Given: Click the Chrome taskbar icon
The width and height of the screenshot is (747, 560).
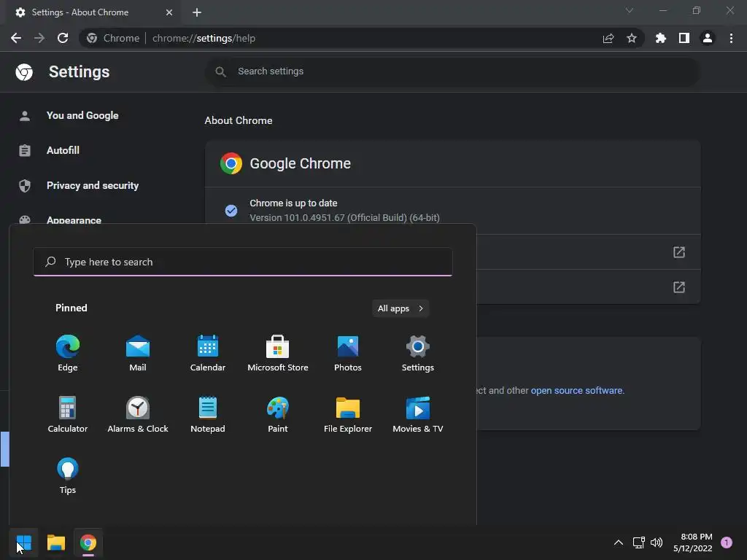Looking at the screenshot, I should [x=88, y=542].
